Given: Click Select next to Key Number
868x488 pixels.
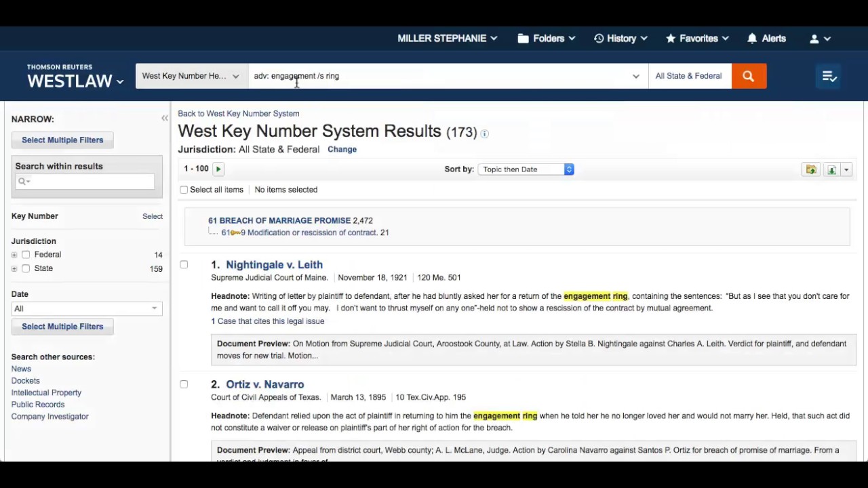Looking at the screenshot, I should tap(153, 216).
